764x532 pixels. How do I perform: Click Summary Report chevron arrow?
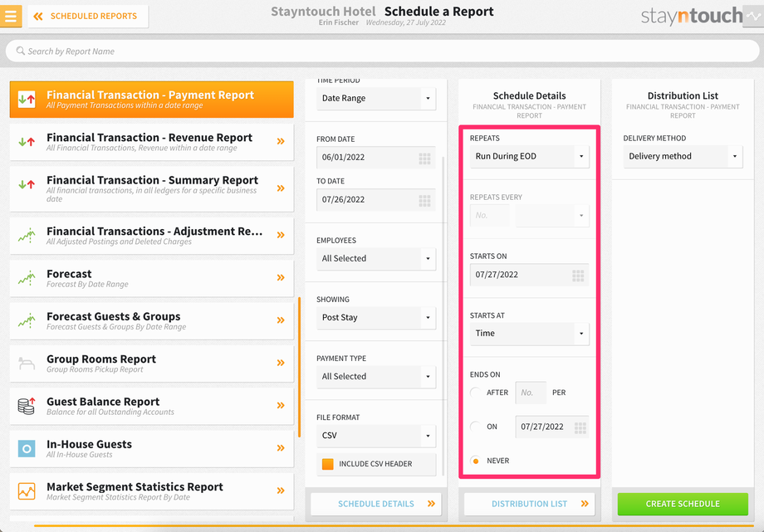tap(281, 188)
